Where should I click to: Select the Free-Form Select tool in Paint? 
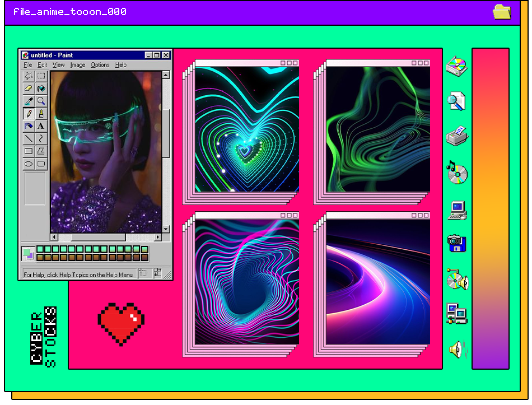[29, 76]
